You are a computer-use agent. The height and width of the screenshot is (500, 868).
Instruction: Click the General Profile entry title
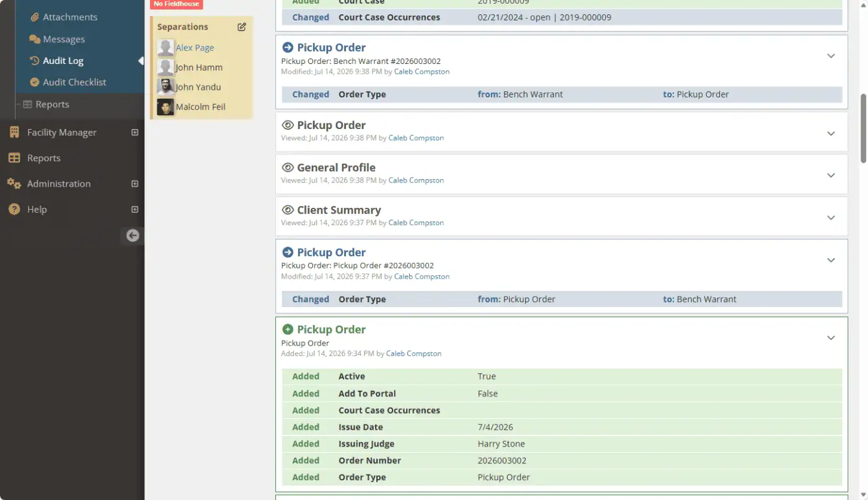[x=336, y=167]
